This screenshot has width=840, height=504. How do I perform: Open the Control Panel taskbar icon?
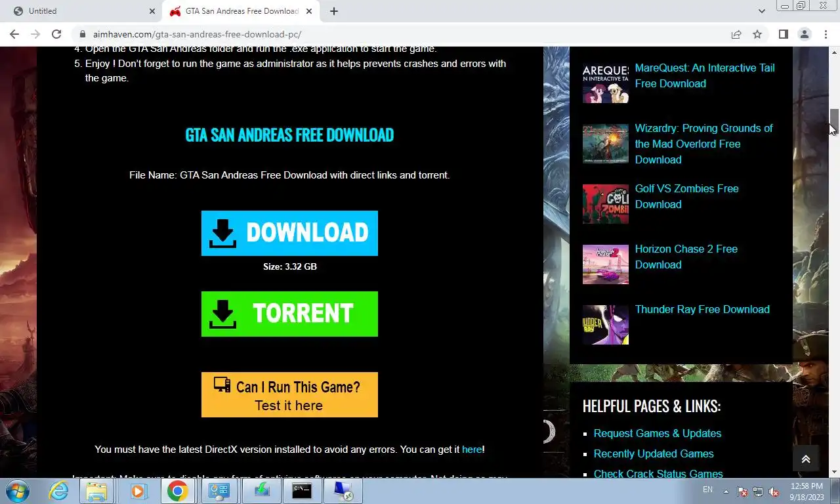click(219, 491)
